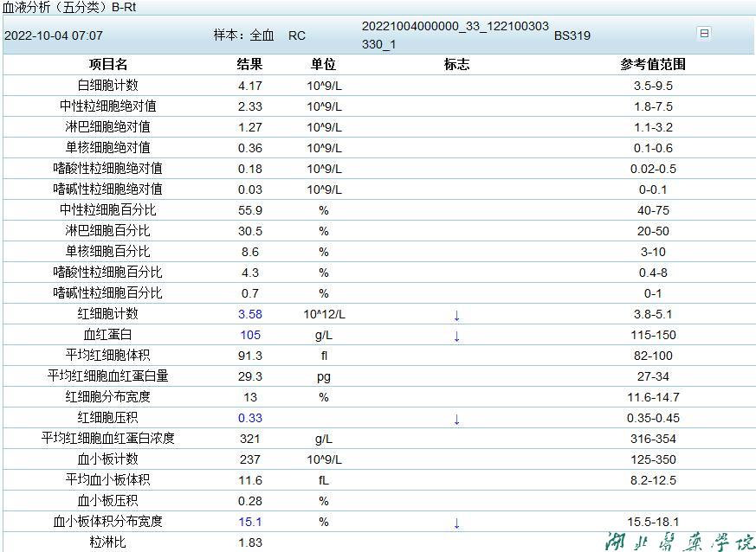The image size is (756, 552).
Task: Click the 标志 column header
Action: click(456, 64)
